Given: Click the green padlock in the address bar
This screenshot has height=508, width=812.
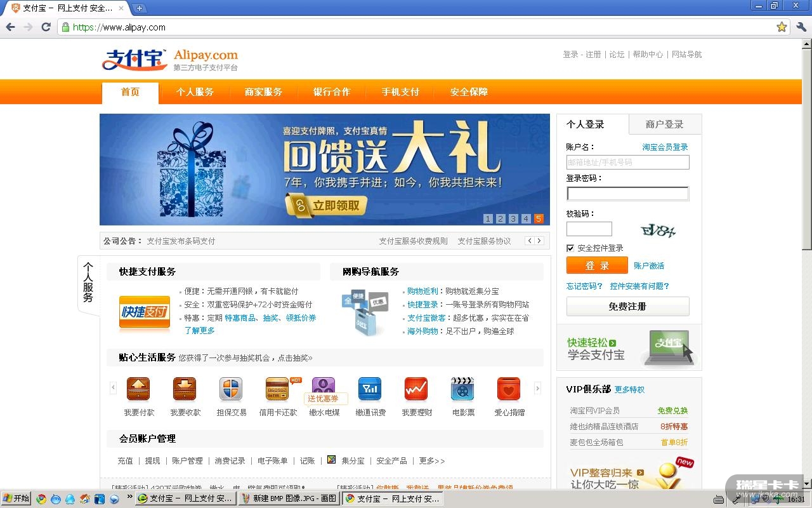Looking at the screenshot, I should point(65,27).
